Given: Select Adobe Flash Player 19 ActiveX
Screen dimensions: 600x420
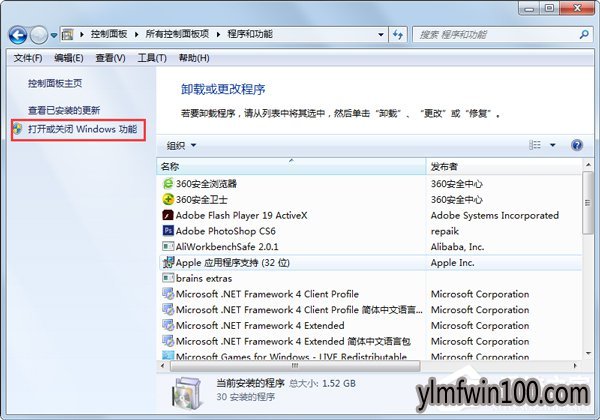Looking at the screenshot, I should pos(241,215).
